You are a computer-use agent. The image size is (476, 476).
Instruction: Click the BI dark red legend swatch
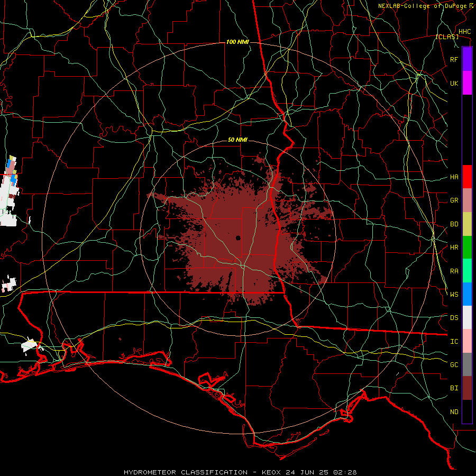(x=467, y=388)
